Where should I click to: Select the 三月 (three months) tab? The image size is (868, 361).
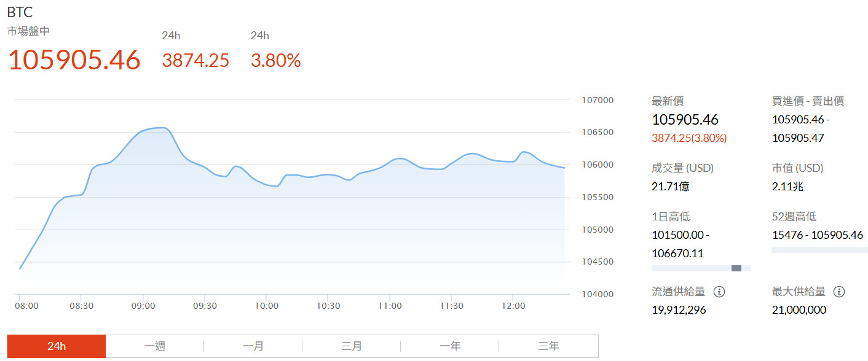[352, 346]
